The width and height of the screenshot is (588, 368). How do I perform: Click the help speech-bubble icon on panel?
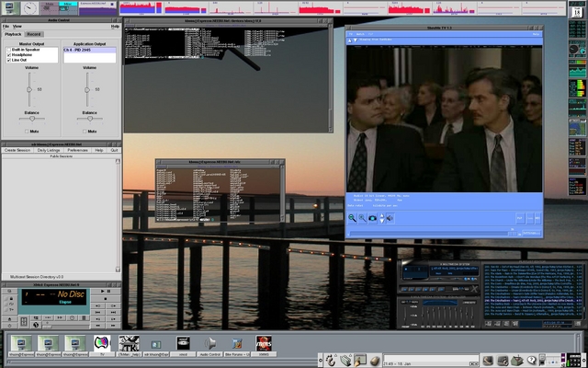click(x=531, y=360)
